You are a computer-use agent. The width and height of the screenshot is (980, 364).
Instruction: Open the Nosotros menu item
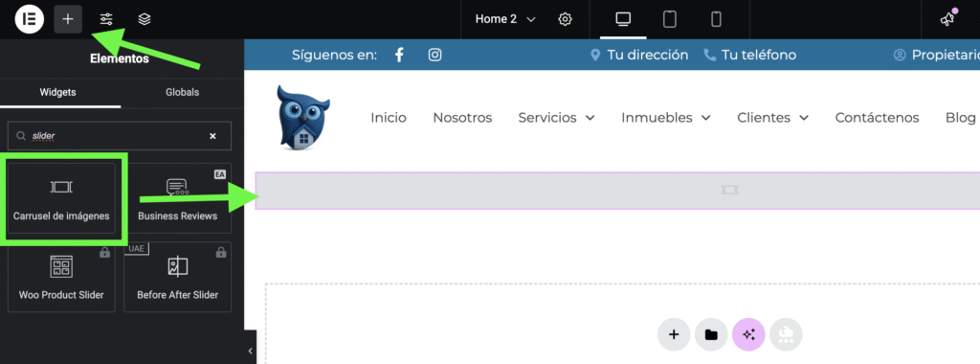462,118
